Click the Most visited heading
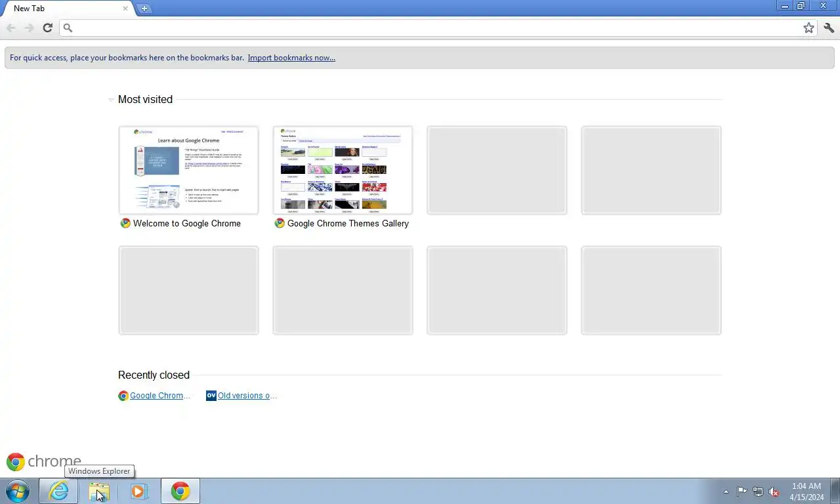Image resolution: width=840 pixels, height=504 pixels. [x=145, y=100]
